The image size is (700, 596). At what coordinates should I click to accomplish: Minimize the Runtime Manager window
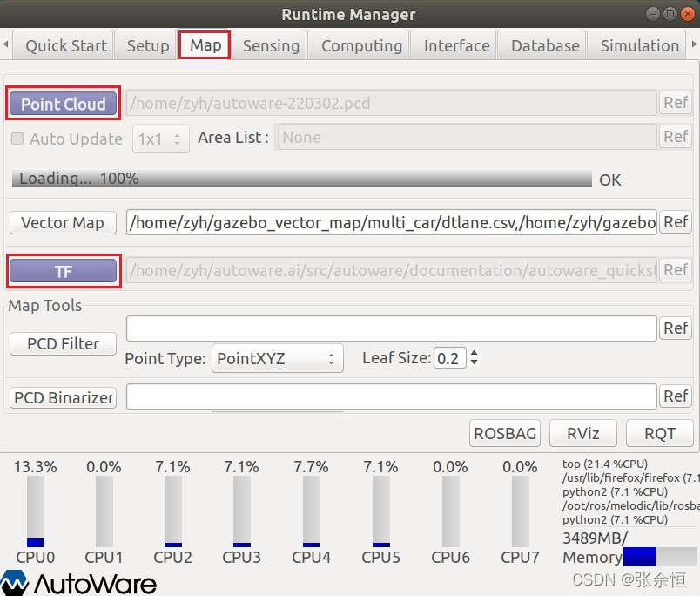653,14
